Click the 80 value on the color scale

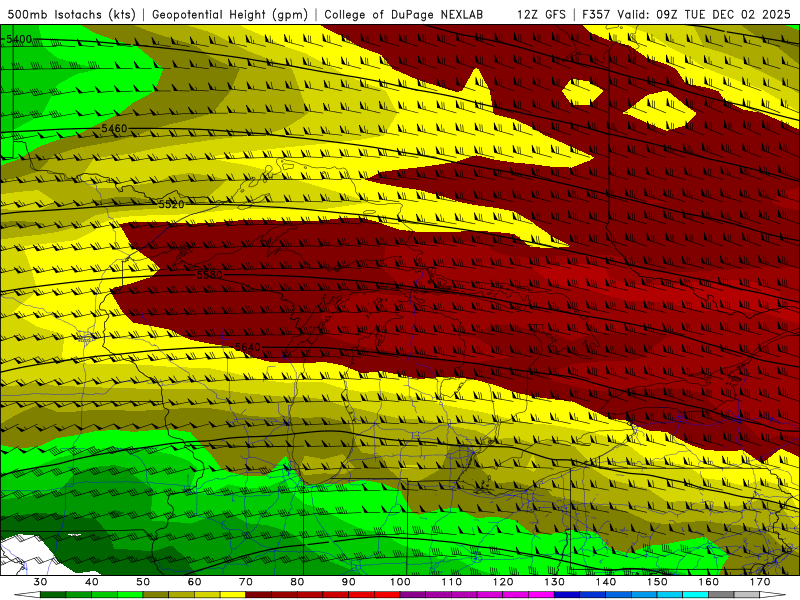(x=297, y=582)
